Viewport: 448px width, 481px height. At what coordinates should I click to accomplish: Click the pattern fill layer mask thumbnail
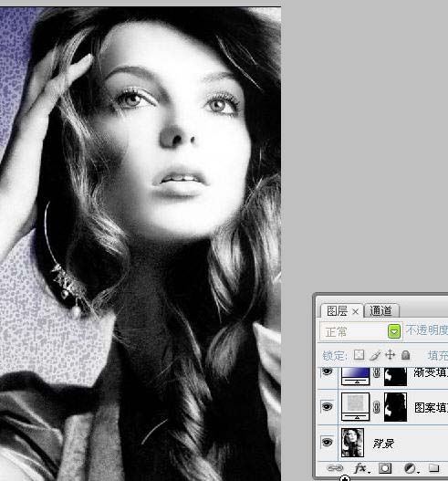(396, 407)
